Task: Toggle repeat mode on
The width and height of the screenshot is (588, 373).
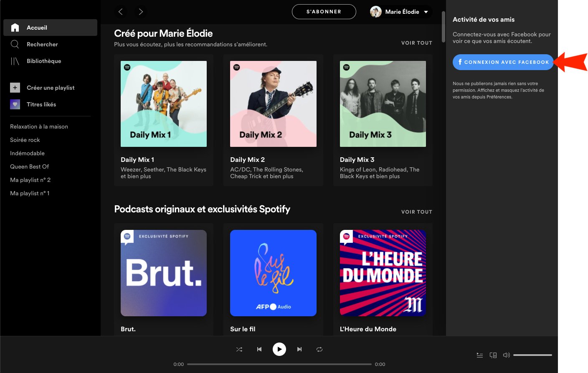Action: tap(319, 349)
